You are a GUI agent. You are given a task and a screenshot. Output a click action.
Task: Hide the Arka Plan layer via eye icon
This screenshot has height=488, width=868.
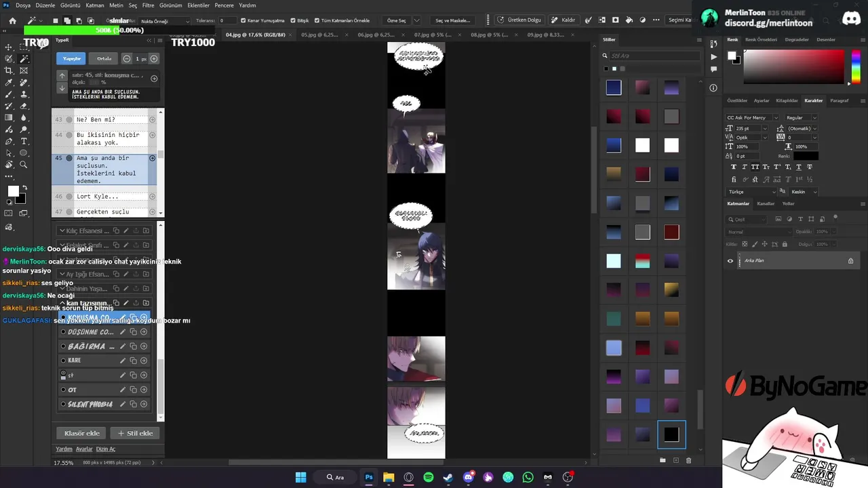pos(730,260)
